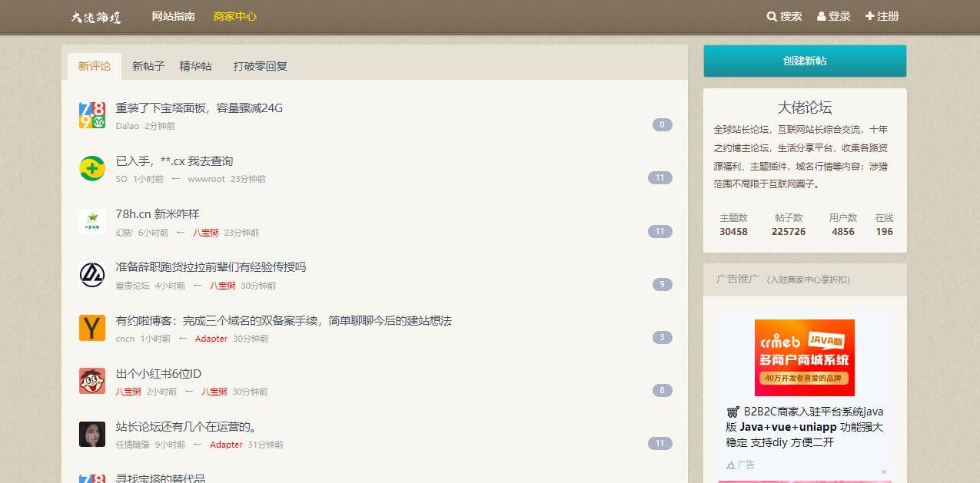Click the search magnifier icon in header

pos(772,16)
